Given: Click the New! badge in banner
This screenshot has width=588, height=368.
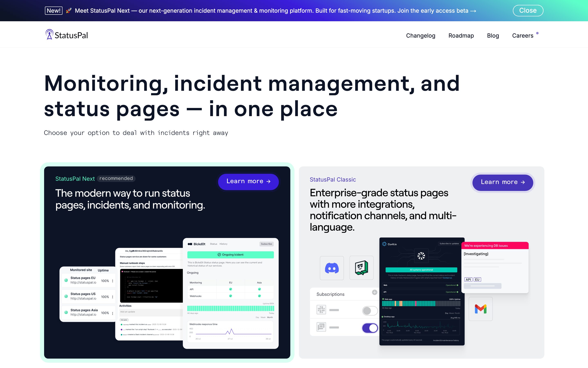Looking at the screenshot, I should click(x=53, y=10).
